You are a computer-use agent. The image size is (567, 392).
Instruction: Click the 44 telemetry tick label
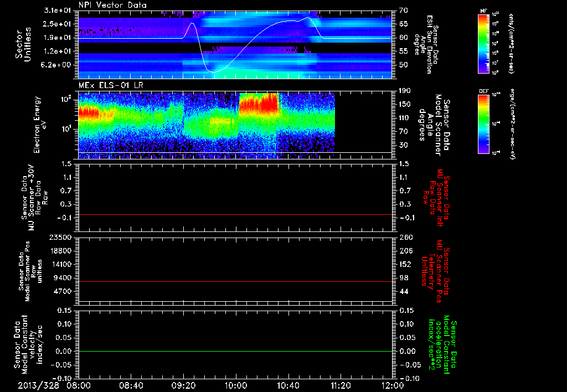404,291
